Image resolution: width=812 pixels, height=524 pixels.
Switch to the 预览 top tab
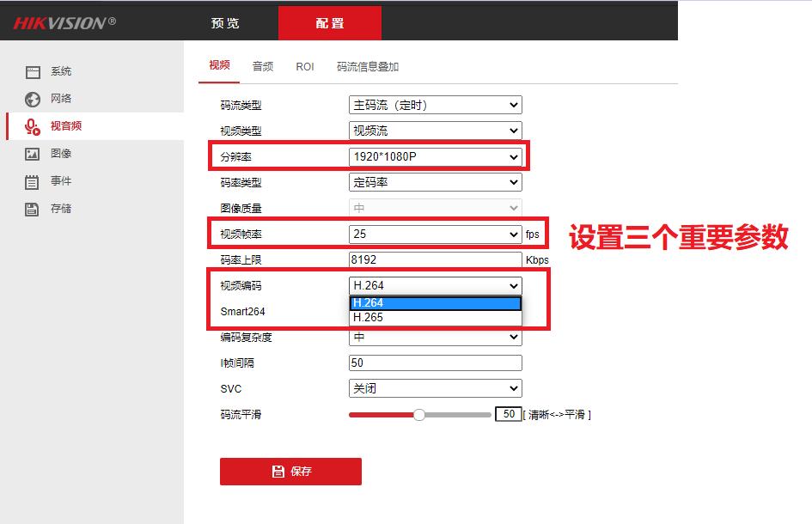click(225, 23)
